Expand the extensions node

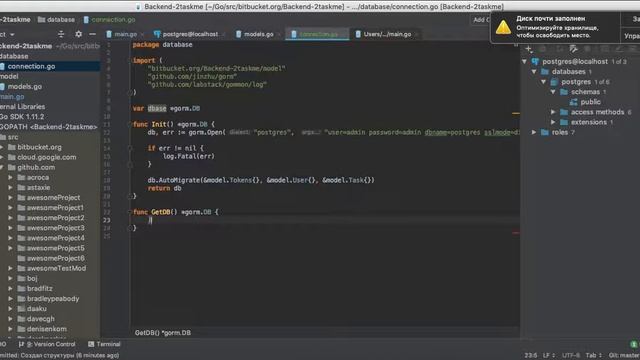[x=553, y=122]
